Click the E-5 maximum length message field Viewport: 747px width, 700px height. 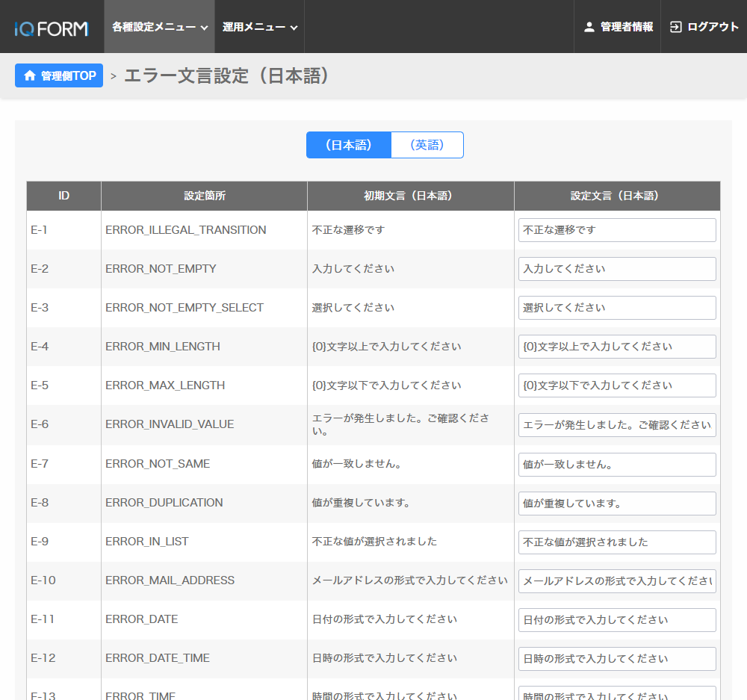[x=617, y=385]
